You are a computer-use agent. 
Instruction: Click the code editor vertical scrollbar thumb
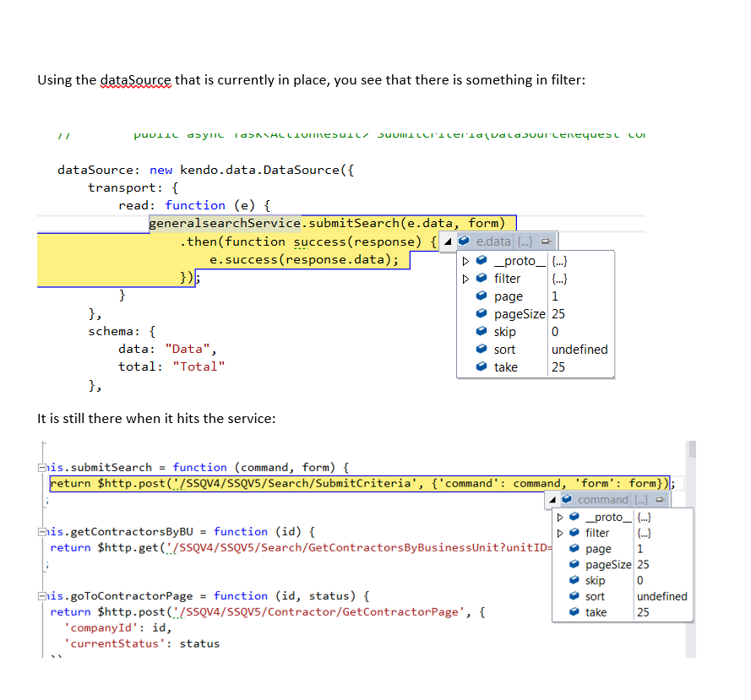pyautogui.click(x=692, y=449)
